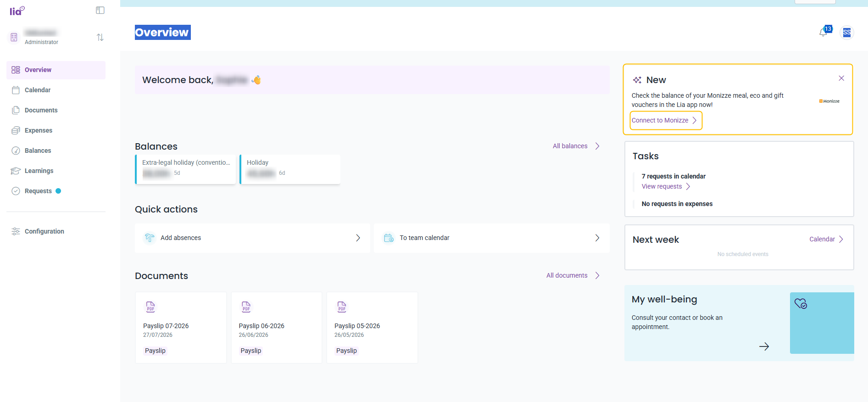Click Add absences quick action
Image resolution: width=868 pixels, height=402 pixels.
252,238
